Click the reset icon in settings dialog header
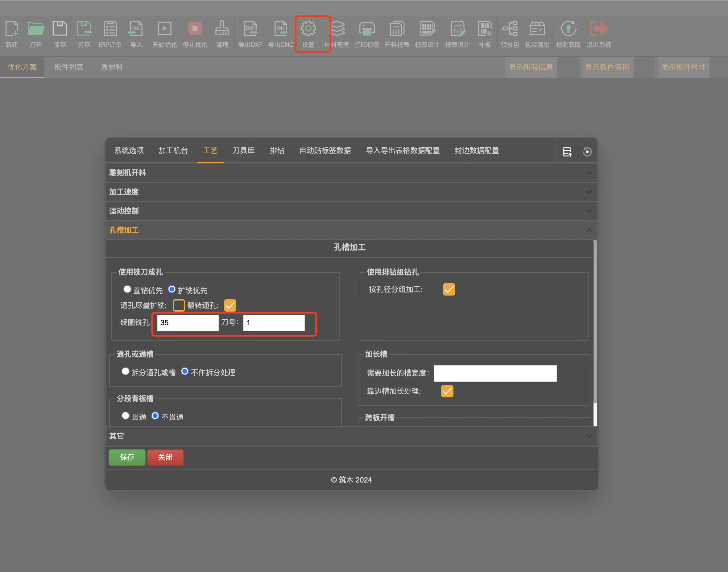This screenshot has height=572, width=728. coord(587,152)
